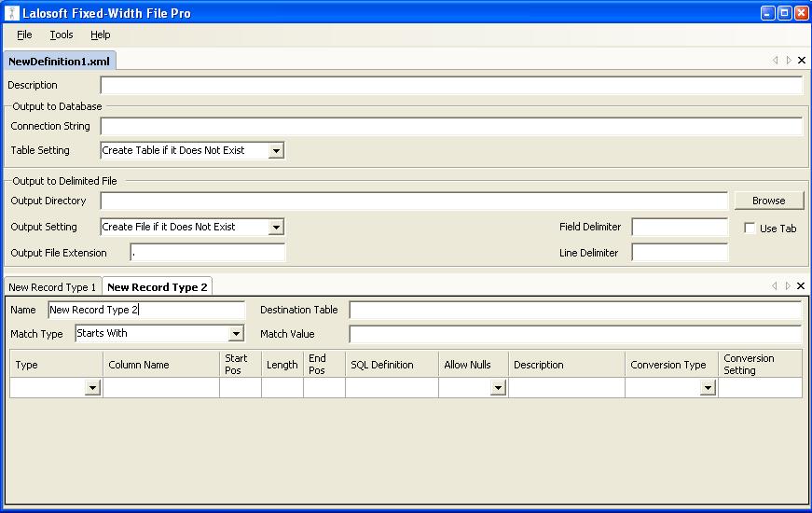Close the Fixed-Width File Pro window
Viewport: 812px width, 513px height.
coord(801,13)
